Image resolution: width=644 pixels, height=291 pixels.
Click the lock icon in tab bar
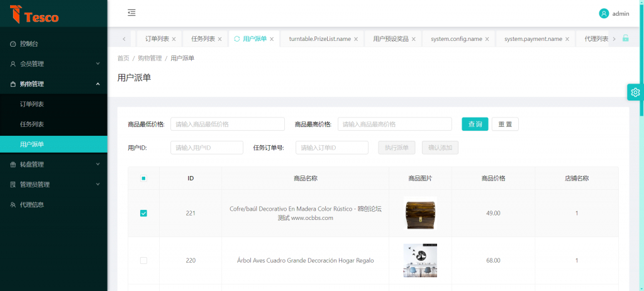coord(625,38)
